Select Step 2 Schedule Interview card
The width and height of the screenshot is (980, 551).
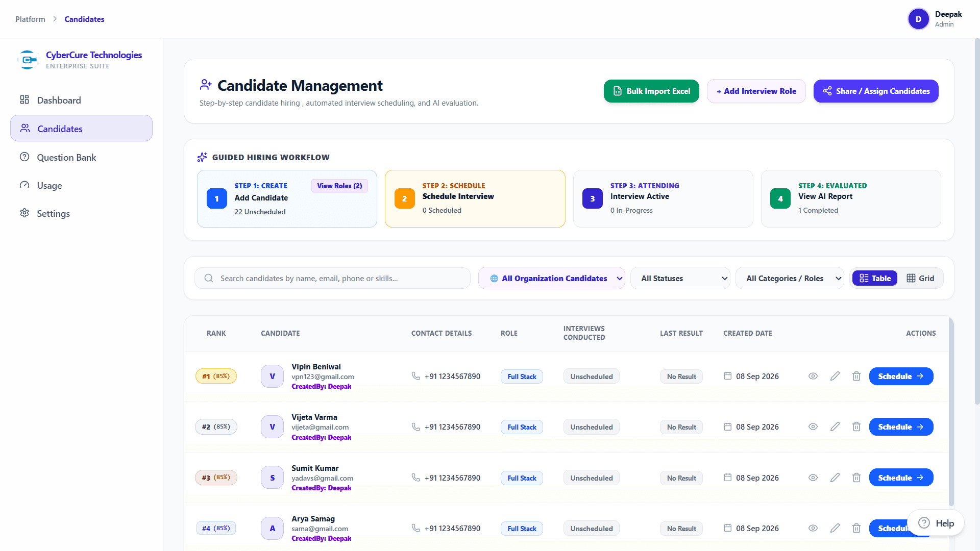[475, 198]
